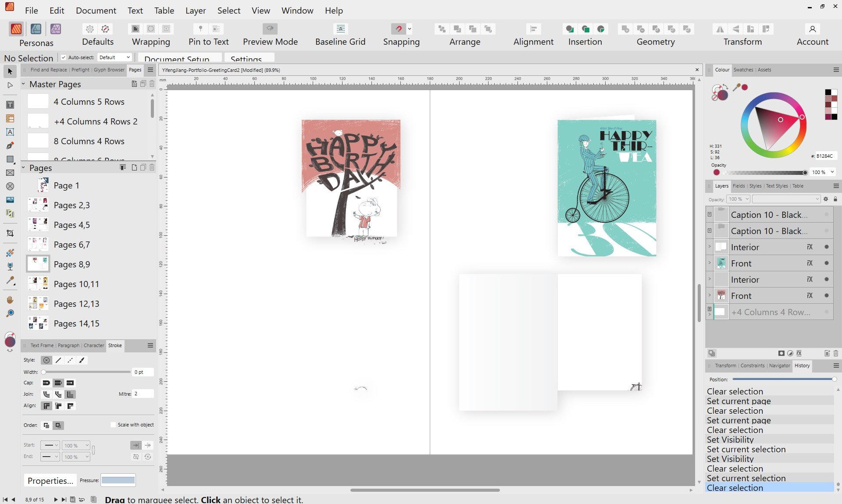The image size is (842, 504).
Task: Hide the first Interior layer
Action: click(x=827, y=247)
